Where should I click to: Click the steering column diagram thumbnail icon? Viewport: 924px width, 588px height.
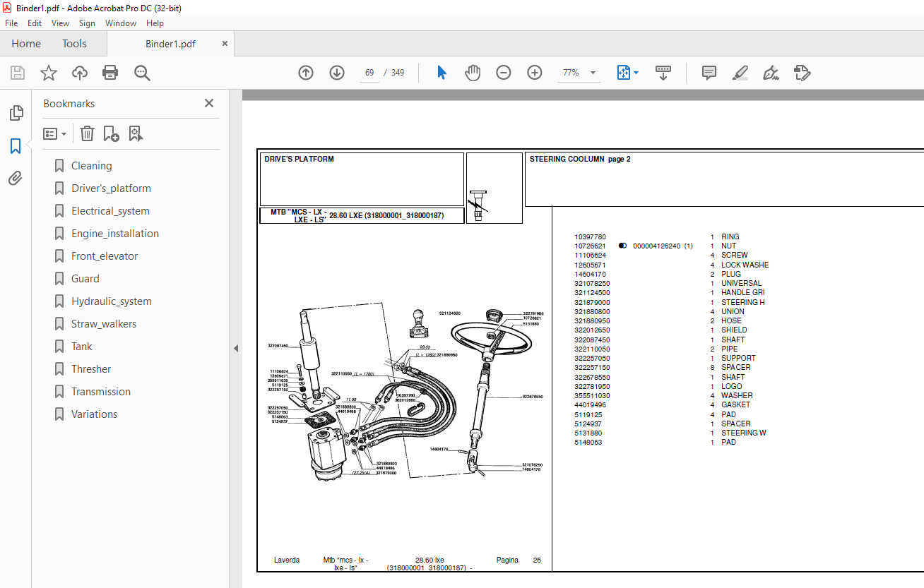pyautogui.click(x=479, y=206)
